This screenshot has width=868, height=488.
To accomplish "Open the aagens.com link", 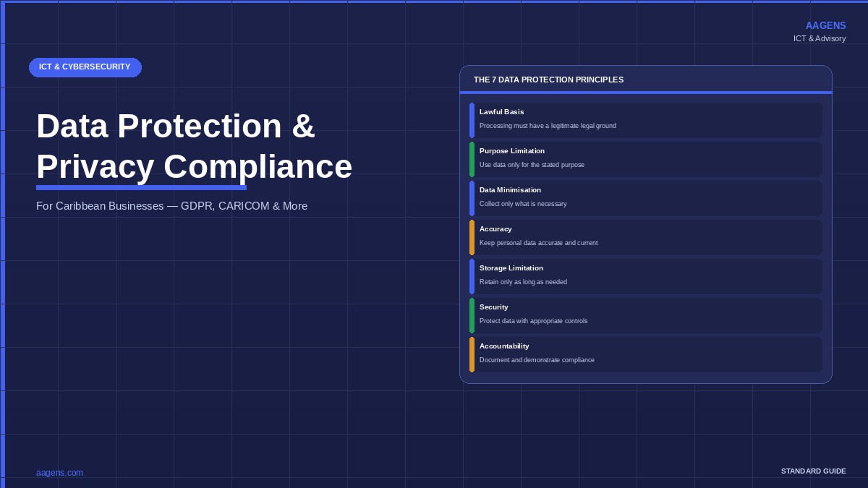I will [x=59, y=473].
